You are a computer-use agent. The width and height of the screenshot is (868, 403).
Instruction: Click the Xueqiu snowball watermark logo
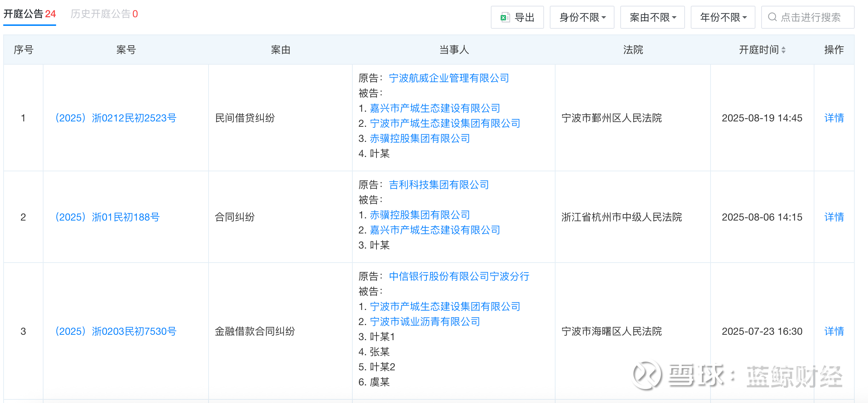pos(647,375)
